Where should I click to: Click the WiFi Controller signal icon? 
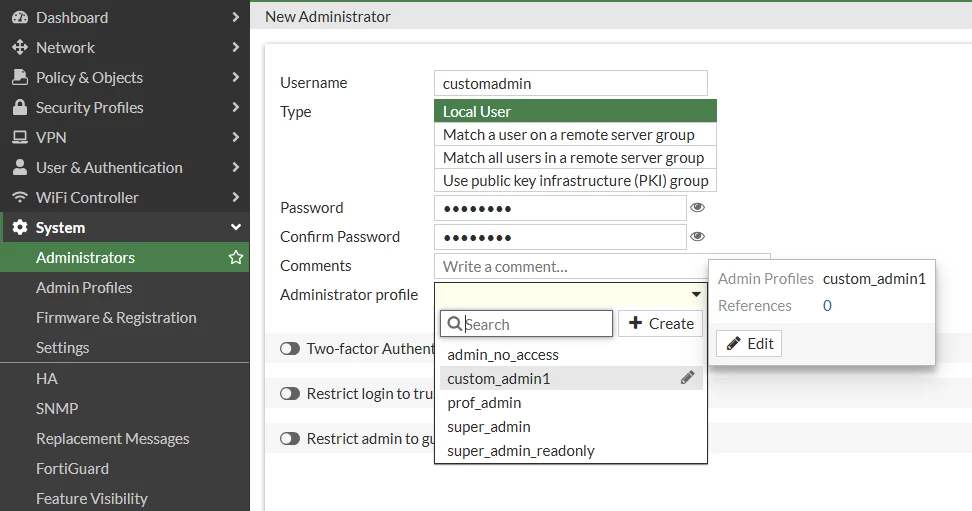click(20, 197)
